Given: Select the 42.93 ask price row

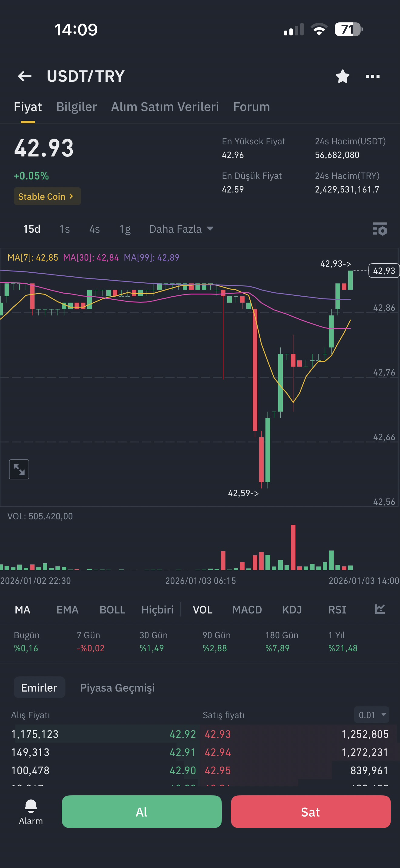Looking at the screenshot, I should pos(296,734).
